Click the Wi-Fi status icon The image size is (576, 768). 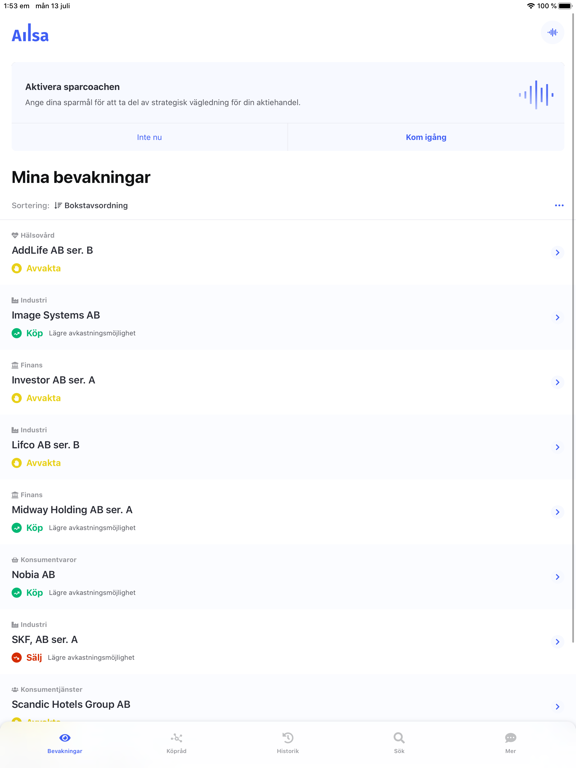pos(530,6)
